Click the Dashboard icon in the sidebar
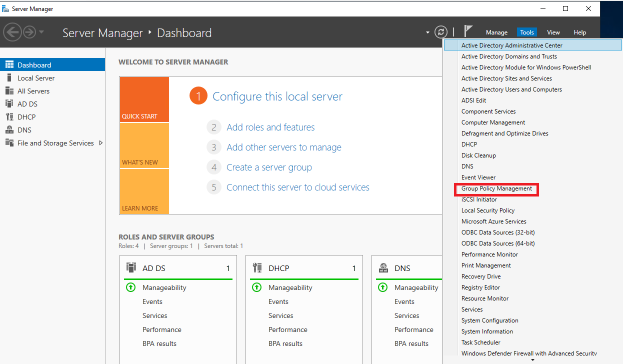The image size is (623, 364). pos(9,64)
